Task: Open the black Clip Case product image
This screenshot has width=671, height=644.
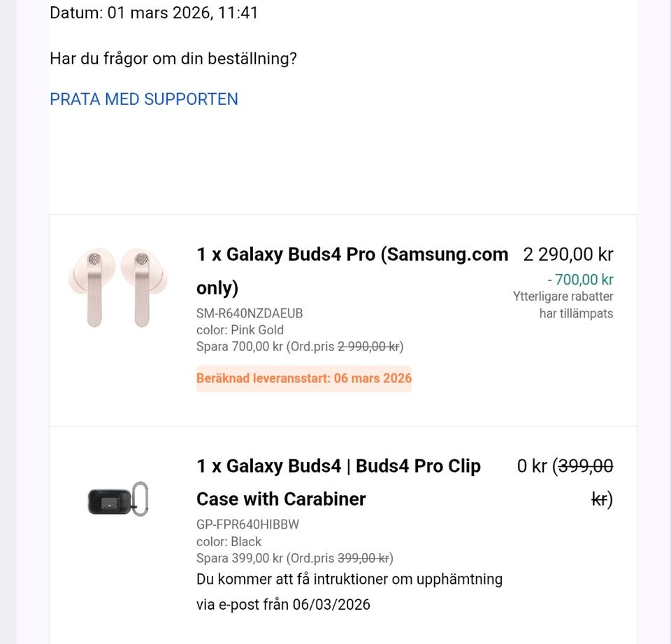Action: coord(118,499)
